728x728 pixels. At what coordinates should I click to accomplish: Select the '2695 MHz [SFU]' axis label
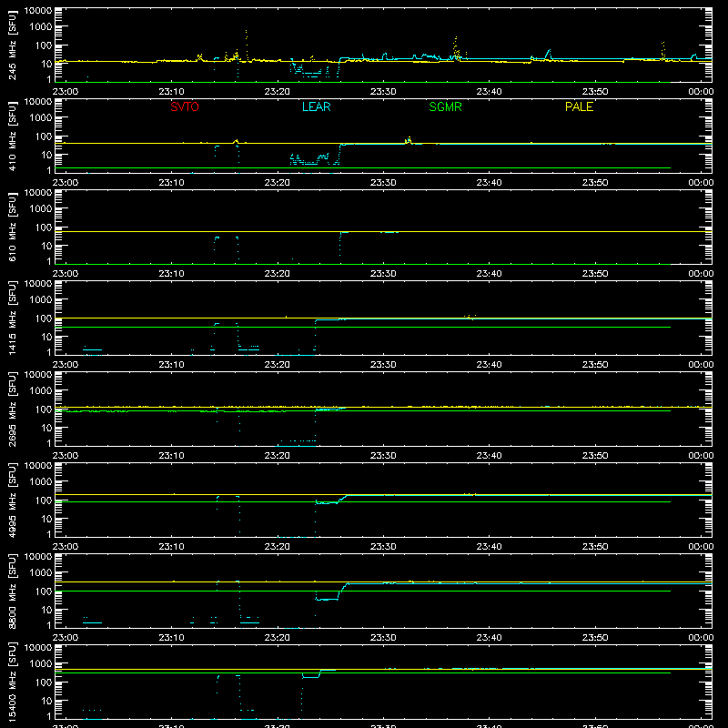[13, 409]
